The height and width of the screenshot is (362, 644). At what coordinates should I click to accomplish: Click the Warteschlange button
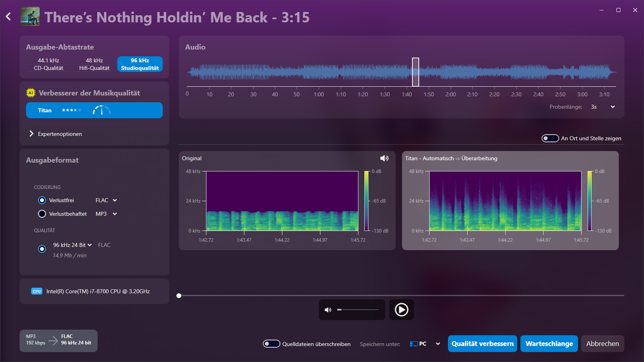[x=549, y=344]
